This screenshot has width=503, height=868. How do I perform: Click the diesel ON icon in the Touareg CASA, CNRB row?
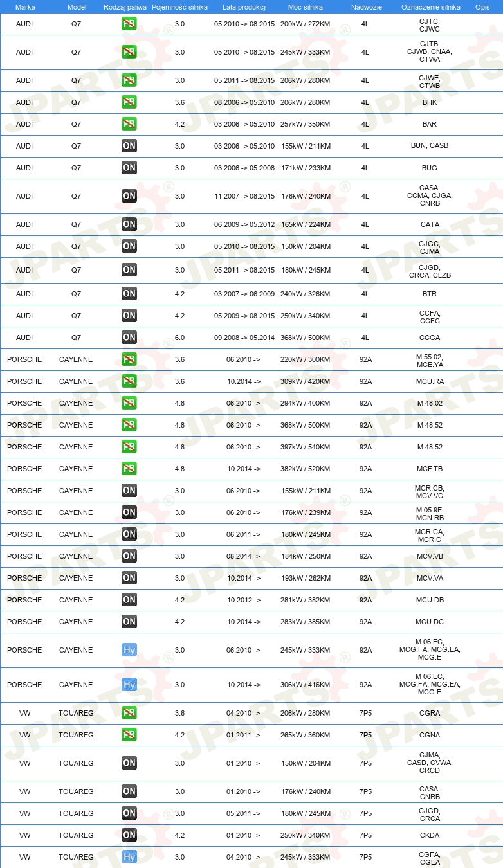pos(129,791)
